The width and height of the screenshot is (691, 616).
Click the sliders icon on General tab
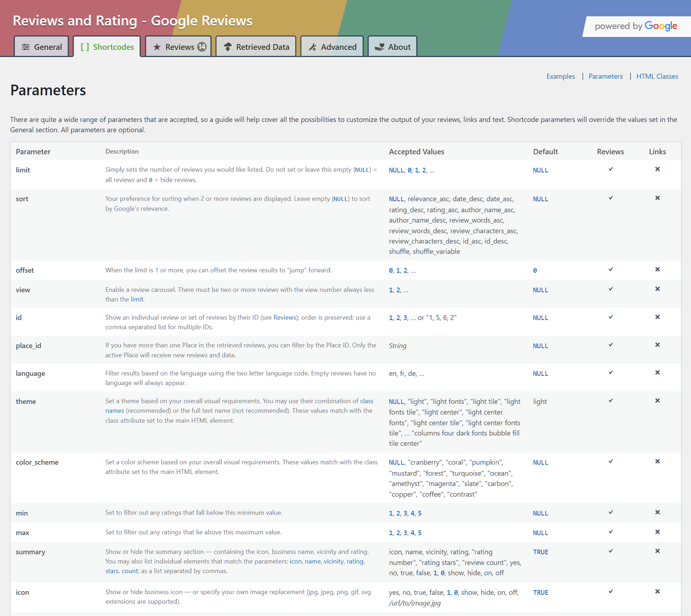[x=25, y=47]
